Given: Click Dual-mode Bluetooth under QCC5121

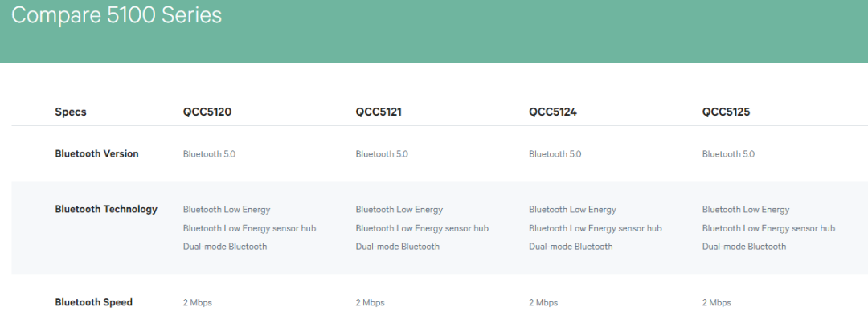Looking at the screenshot, I should 398,247.
